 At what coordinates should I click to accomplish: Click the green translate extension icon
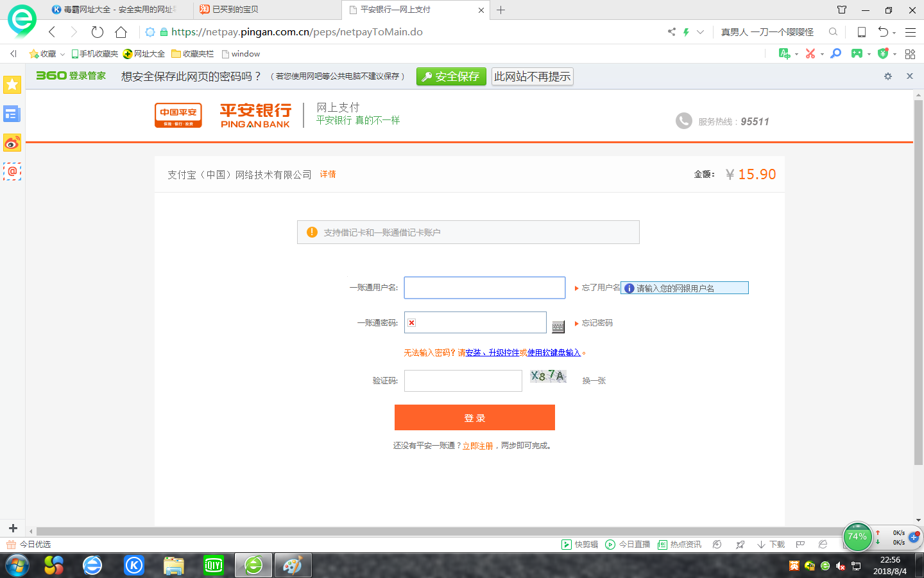pyautogui.click(x=784, y=53)
